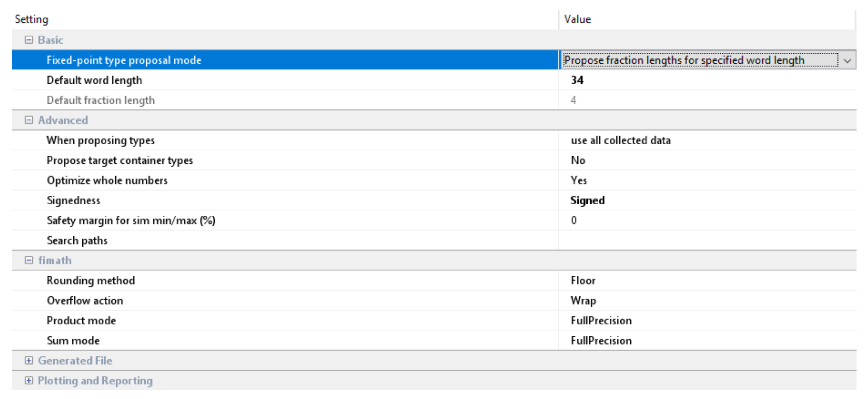
Task: Expand Plotting and Reporting section
Action: tap(29, 381)
